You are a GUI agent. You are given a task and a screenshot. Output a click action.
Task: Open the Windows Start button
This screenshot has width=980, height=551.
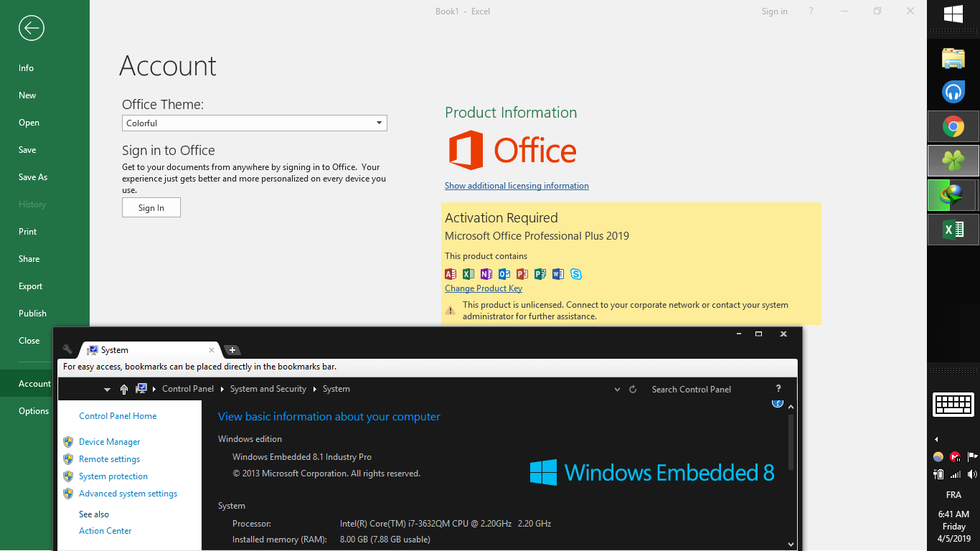953,14
